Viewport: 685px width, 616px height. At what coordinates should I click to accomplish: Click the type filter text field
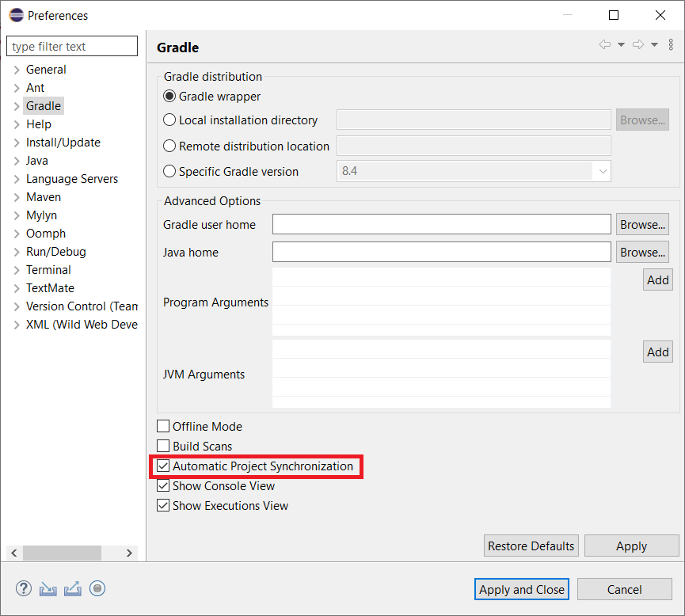tap(72, 47)
